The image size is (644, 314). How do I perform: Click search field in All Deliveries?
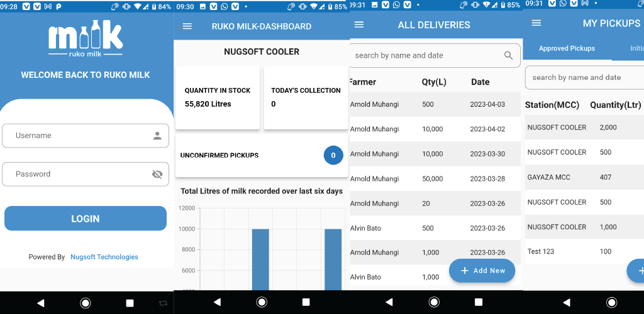click(x=435, y=55)
